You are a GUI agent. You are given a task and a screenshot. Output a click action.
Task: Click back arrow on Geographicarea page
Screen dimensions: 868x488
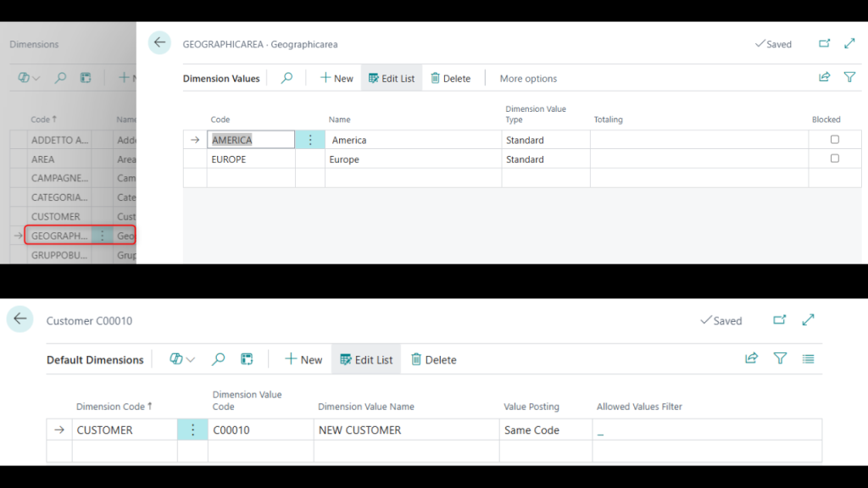pos(159,43)
